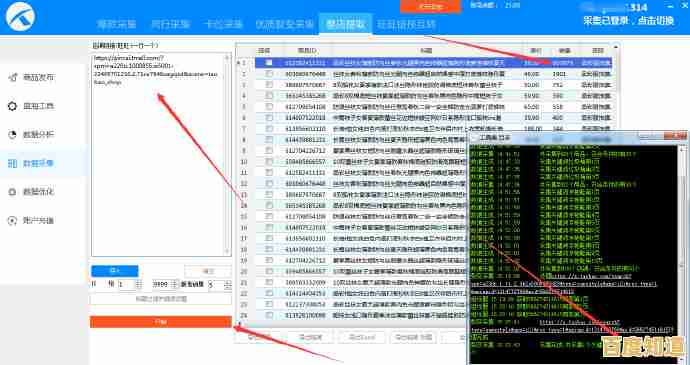The height and width of the screenshot is (365, 690).
Task: Click the blue button below the URL text area
Action: point(114,271)
